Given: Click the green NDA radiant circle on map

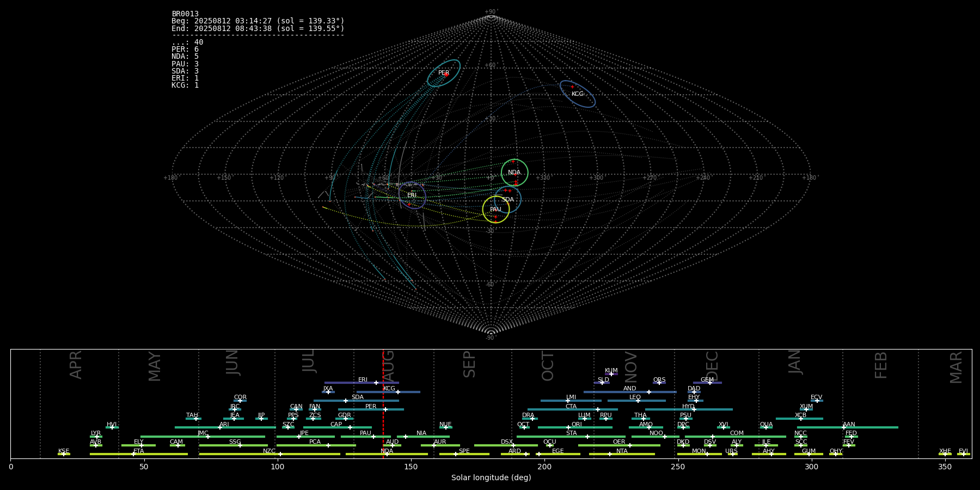Looking at the screenshot, I should coord(514,173).
